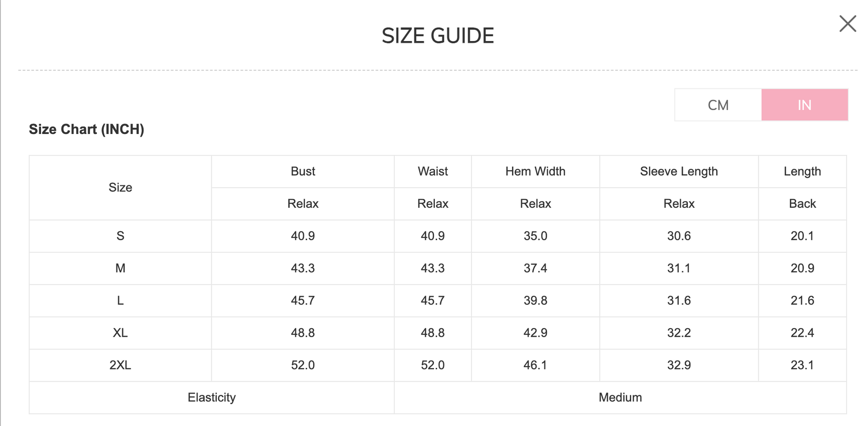Select the S size row label
This screenshot has height=426, width=868.
point(120,236)
